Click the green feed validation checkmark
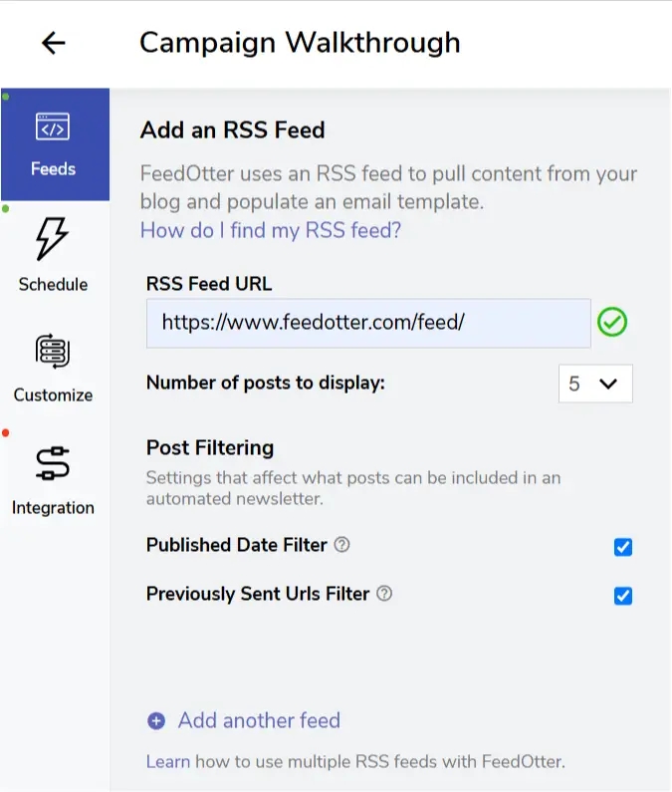The image size is (672, 792). coord(612,323)
